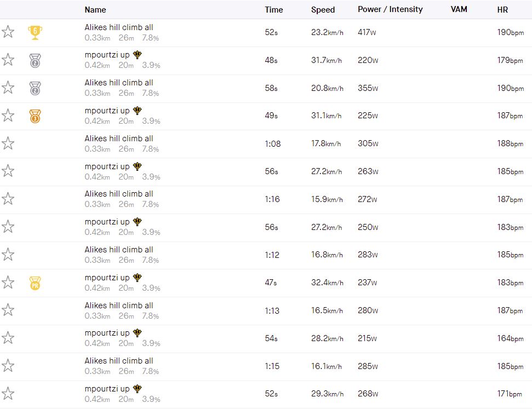The width and height of the screenshot is (532, 409).
Task: Click the HR column header
Action: [x=503, y=9]
